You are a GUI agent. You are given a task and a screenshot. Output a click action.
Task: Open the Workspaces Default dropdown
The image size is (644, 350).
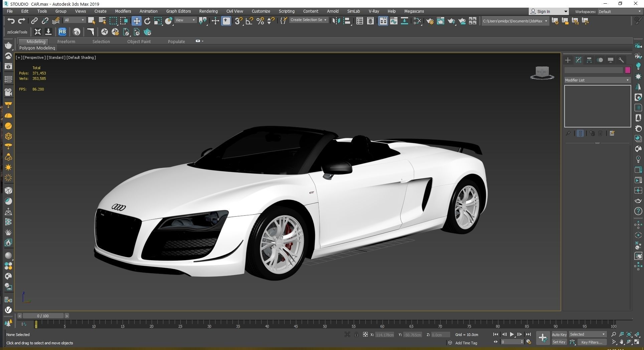[620, 11]
